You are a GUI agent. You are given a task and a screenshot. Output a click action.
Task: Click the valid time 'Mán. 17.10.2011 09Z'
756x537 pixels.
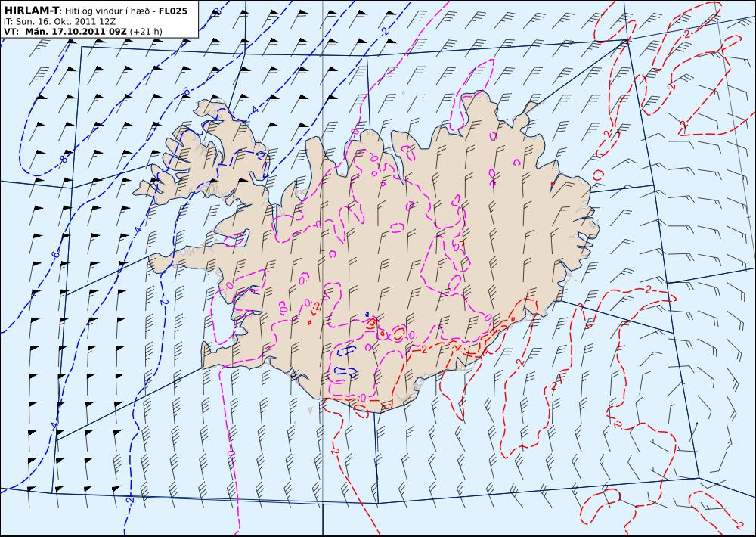76,32
